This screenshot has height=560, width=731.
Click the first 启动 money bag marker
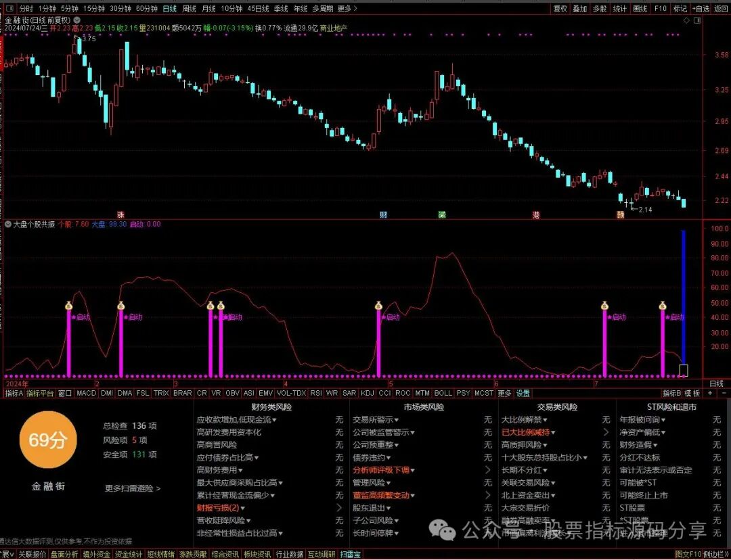pyautogui.click(x=69, y=306)
